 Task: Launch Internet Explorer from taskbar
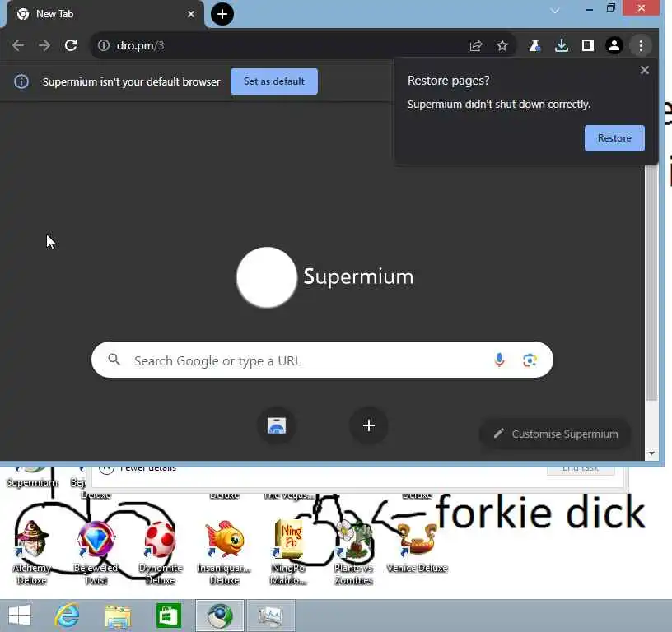(67, 616)
